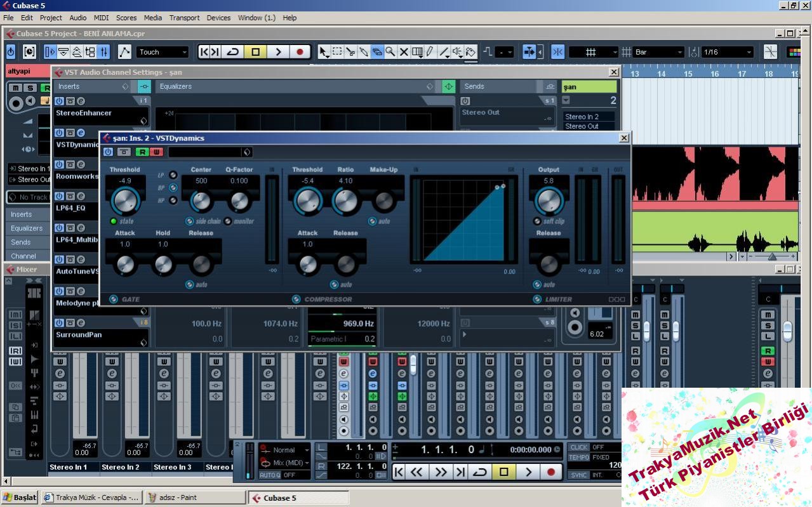The width and height of the screenshot is (812, 507).
Task: Open the 1/16 quantize dropdown
Action: click(x=727, y=52)
